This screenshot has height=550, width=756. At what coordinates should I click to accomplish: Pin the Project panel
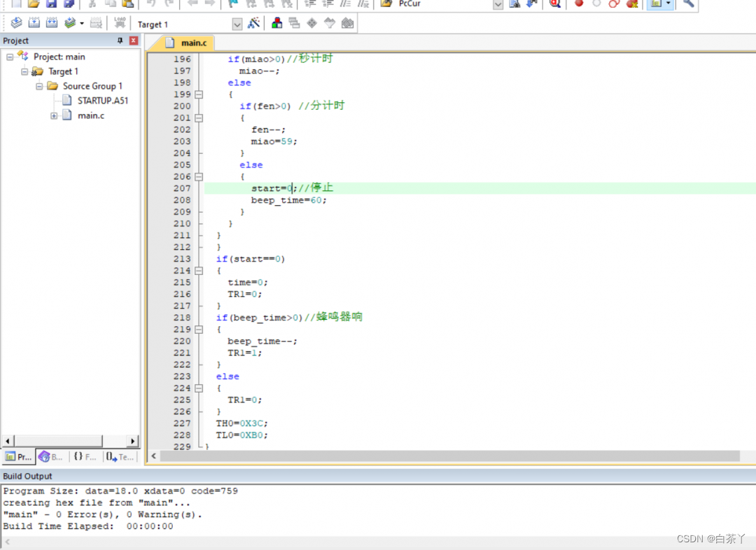coord(120,41)
